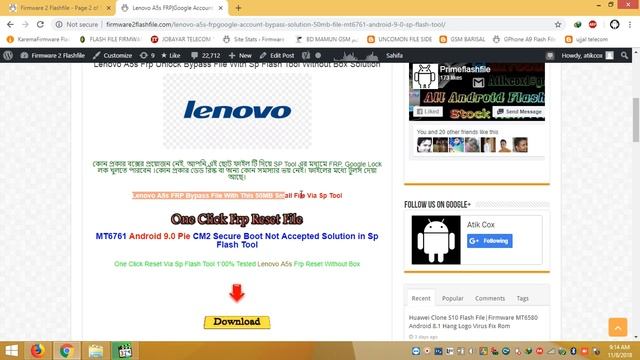Open the 9 pending updates icon
Screen dimensions: 640x360
[x=147, y=55]
